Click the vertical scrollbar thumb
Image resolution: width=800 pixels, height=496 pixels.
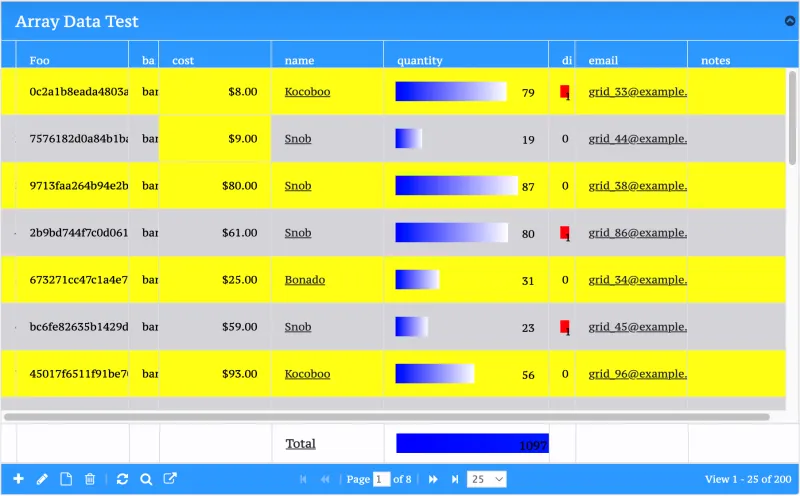pyautogui.click(x=792, y=118)
